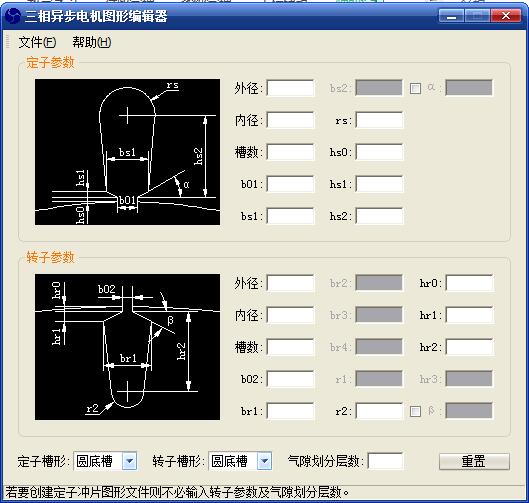Focus the stator 内径 input field
The height and width of the screenshot is (503, 529).
click(290, 120)
